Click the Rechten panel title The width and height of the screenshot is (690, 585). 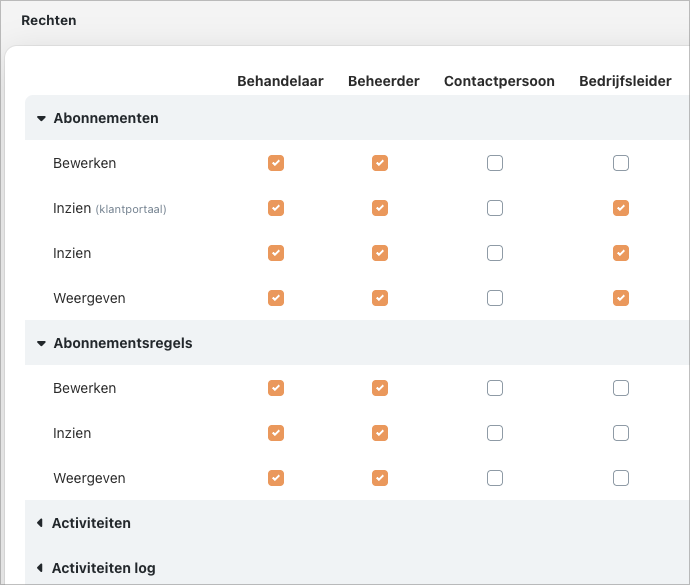48,20
